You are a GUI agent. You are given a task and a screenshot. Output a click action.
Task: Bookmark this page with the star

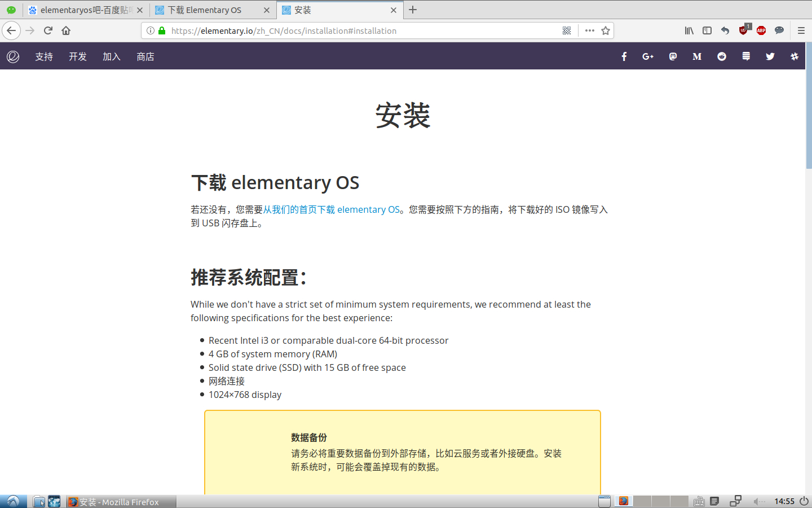[x=606, y=30]
